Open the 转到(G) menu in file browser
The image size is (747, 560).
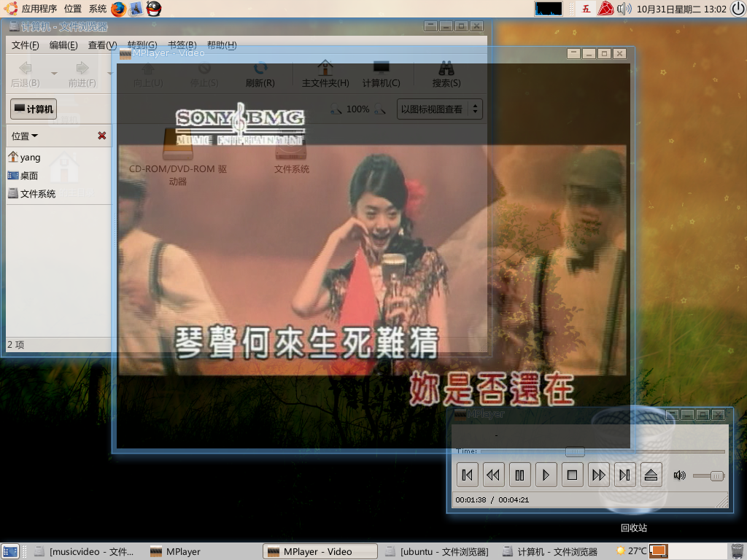click(142, 45)
